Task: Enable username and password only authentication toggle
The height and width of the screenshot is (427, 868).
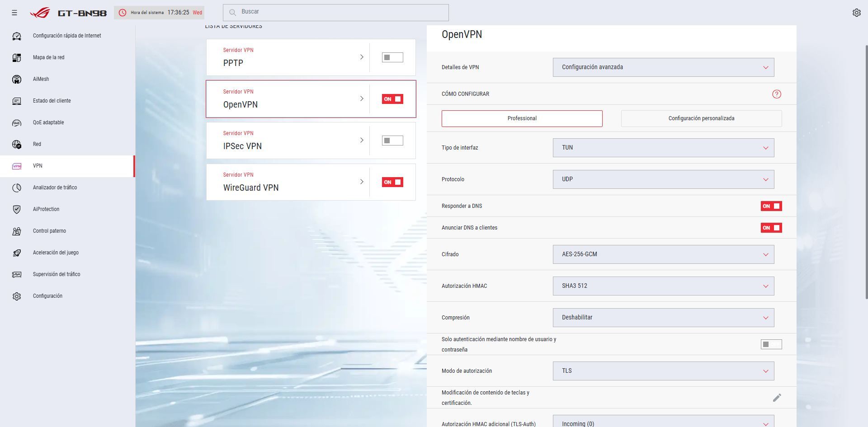Action: coord(771,344)
